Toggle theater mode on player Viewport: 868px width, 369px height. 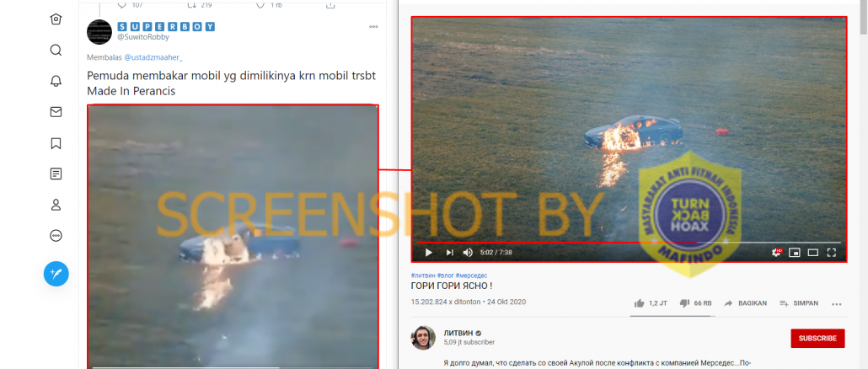pyautogui.click(x=812, y=253)
